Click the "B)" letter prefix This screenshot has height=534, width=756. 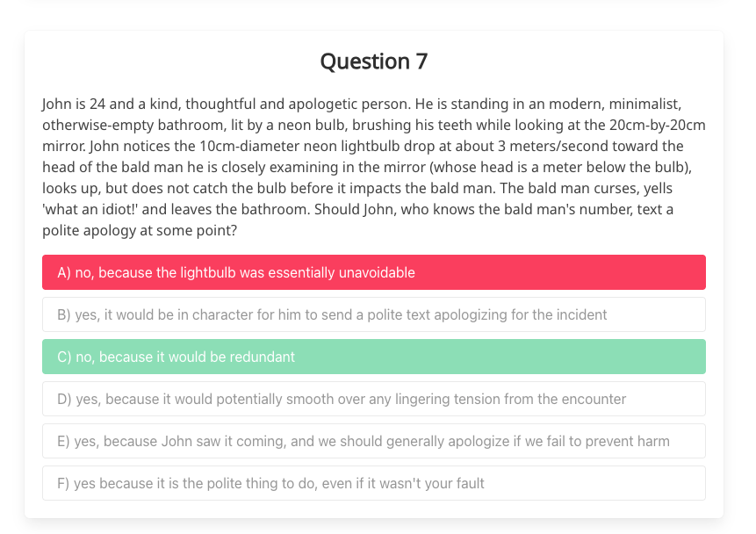[x=64, y=314]
